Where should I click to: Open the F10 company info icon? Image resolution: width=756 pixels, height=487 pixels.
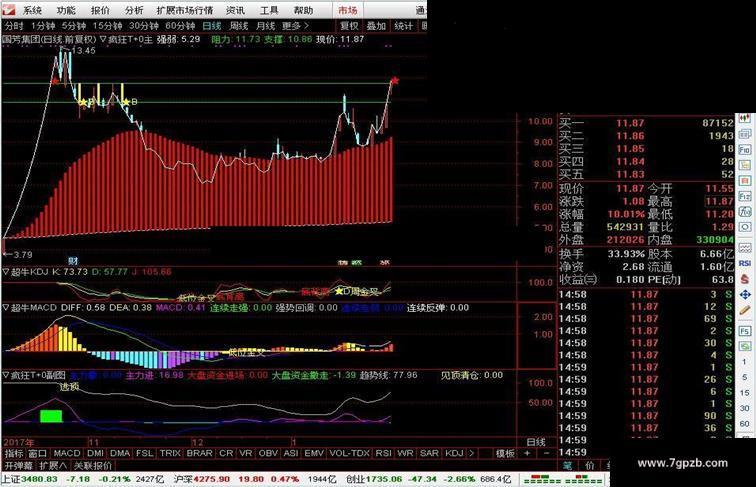pyautogui.click(x=745, y=149)
